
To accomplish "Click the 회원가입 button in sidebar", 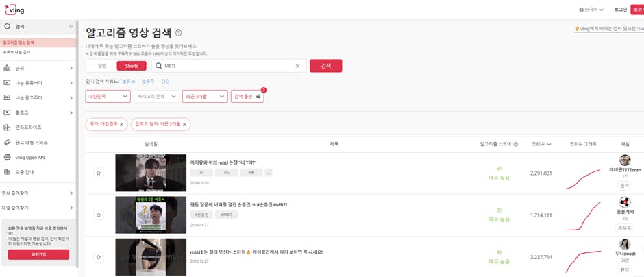I will (x=38, y=254).
